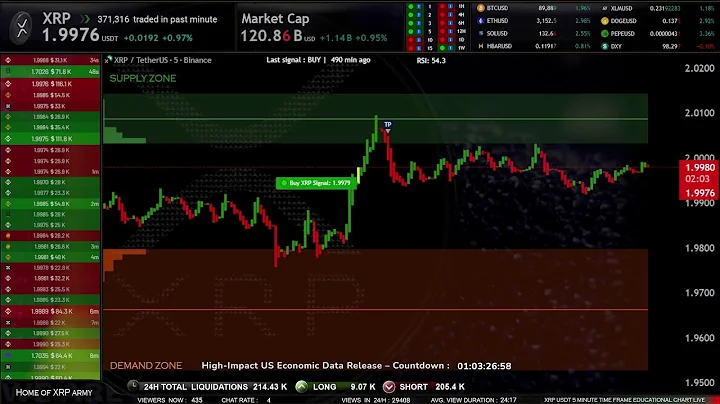Click the countdown timer 01:03:26:58
This screenshot has height=404, width=720.
[484, 366]
